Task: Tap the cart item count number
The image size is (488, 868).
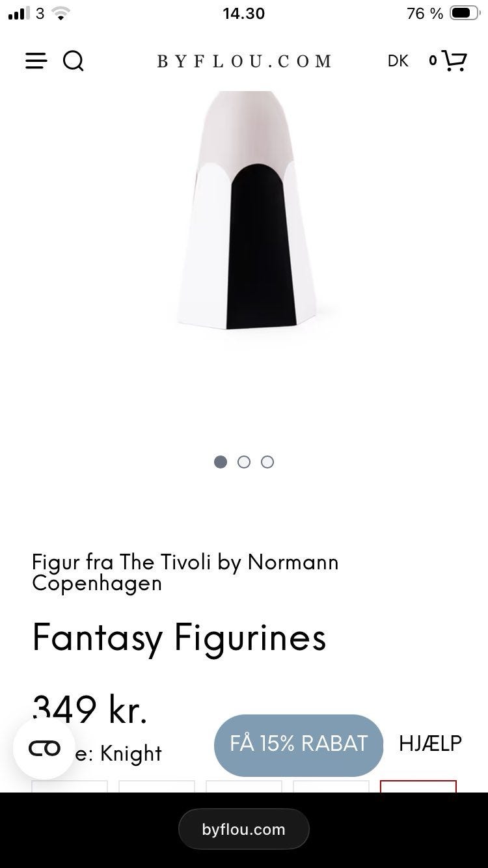Action: pos(433,61)
